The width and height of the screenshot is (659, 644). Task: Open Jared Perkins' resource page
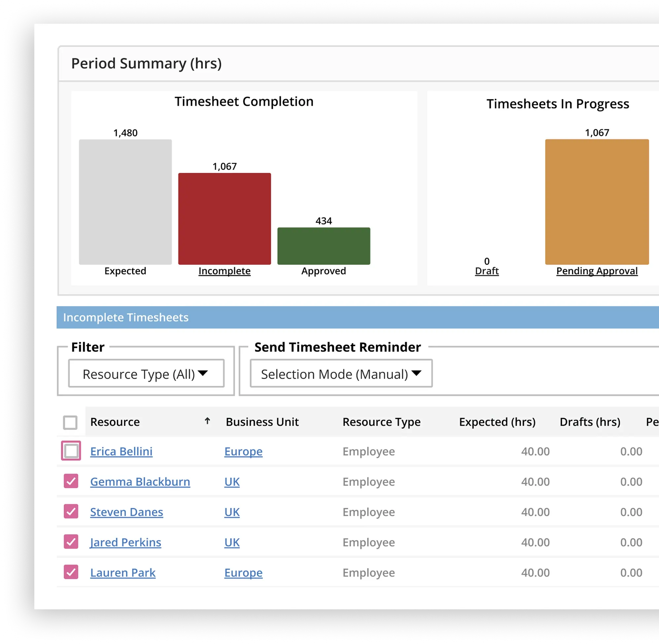(x=125, y=542)
